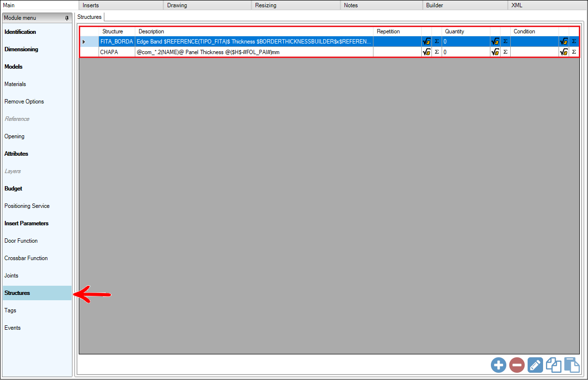This screenshot has width=588, height=380.
Task: Open Quantity formula editor for FITA_BORDA row
Action: coord(495,42)
